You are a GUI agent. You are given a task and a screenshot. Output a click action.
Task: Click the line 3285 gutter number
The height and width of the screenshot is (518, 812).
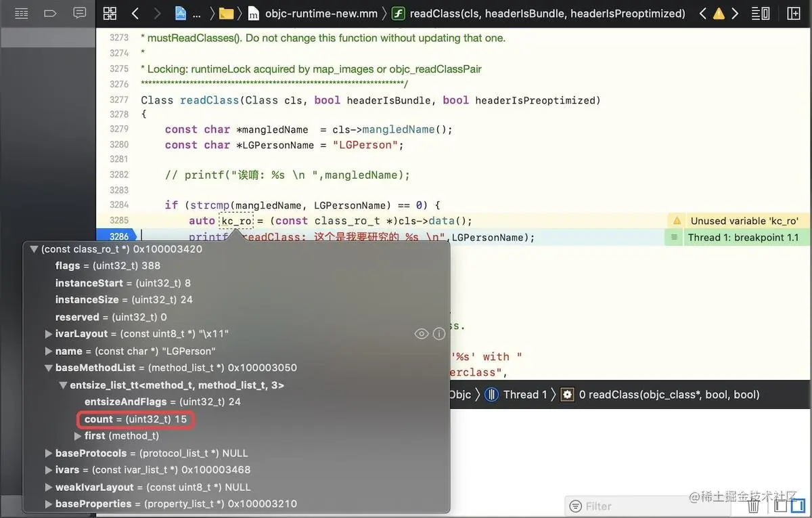click(118, 221)
